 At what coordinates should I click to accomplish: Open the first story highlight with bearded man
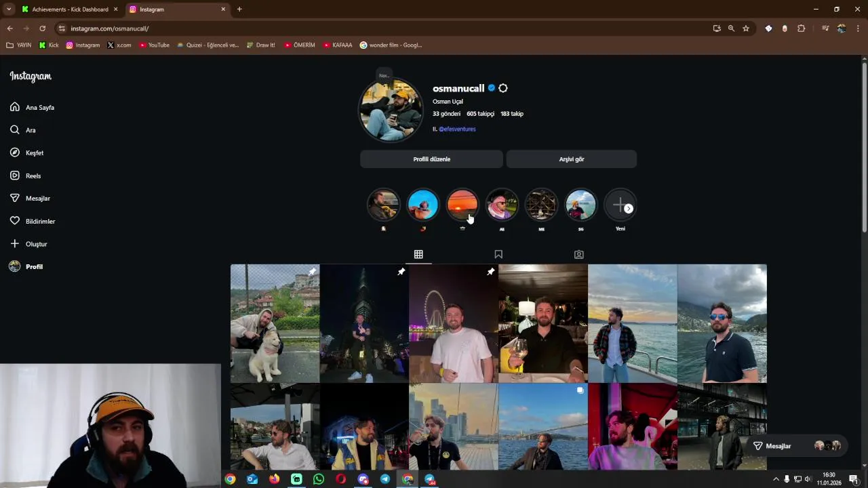point(383,205)
